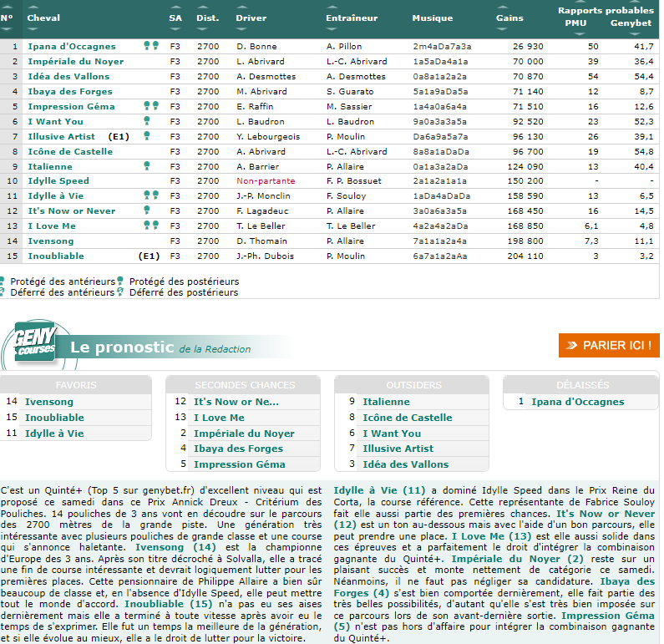Sort Gains column ascending arrow
The height and width of the screenshot is (644, 664).
502,8
